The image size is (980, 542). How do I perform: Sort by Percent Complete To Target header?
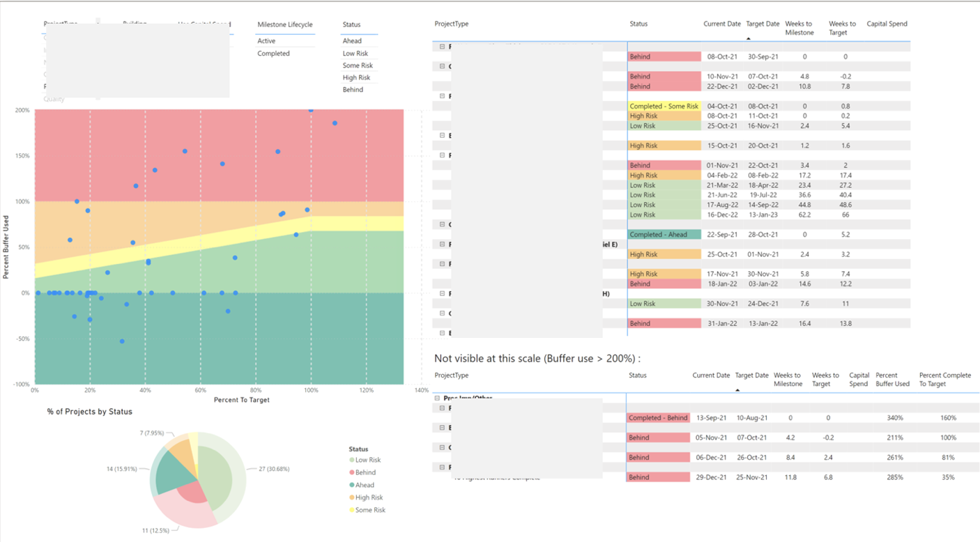tap(945, 380)
